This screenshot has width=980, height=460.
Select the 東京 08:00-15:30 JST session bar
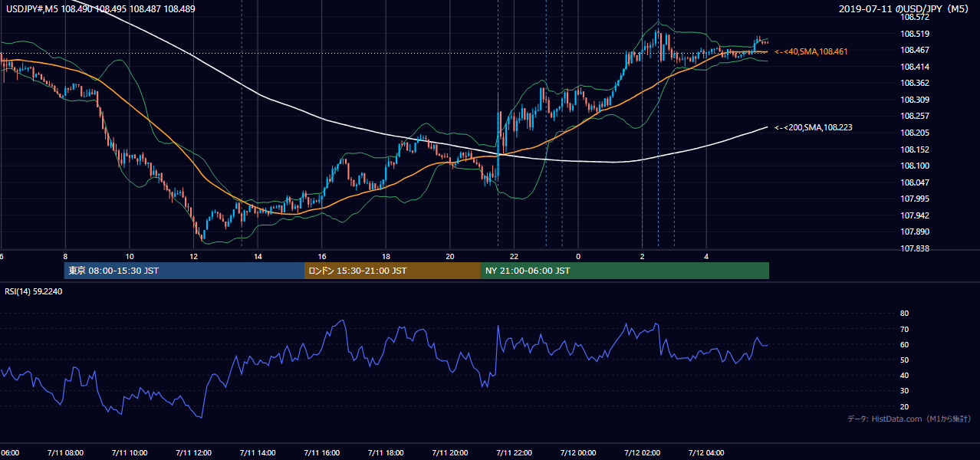click(x=184, y=271)
